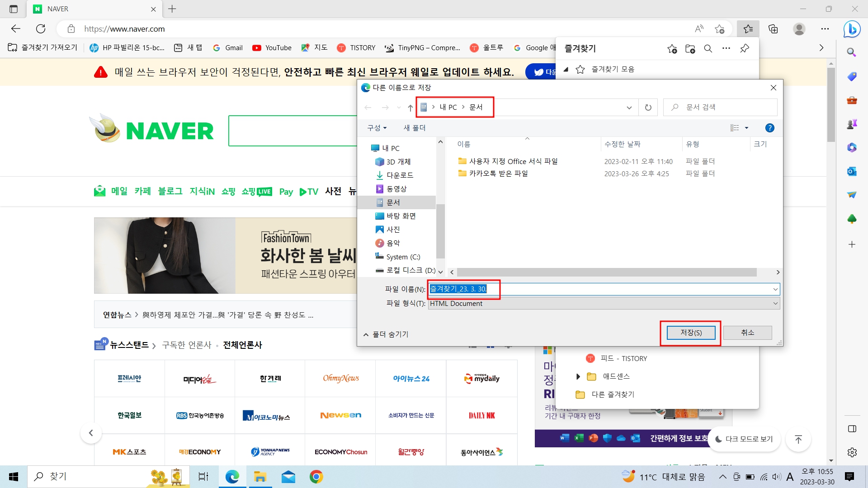Viewport: 868px width, 488px height.
Task: Click the Edge collections icon
Action: 773,29
